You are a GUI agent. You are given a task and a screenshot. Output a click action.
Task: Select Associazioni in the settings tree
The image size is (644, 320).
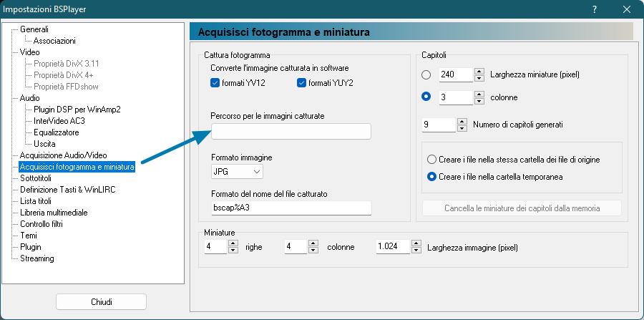pyautogui.click(x=54, y=41)
